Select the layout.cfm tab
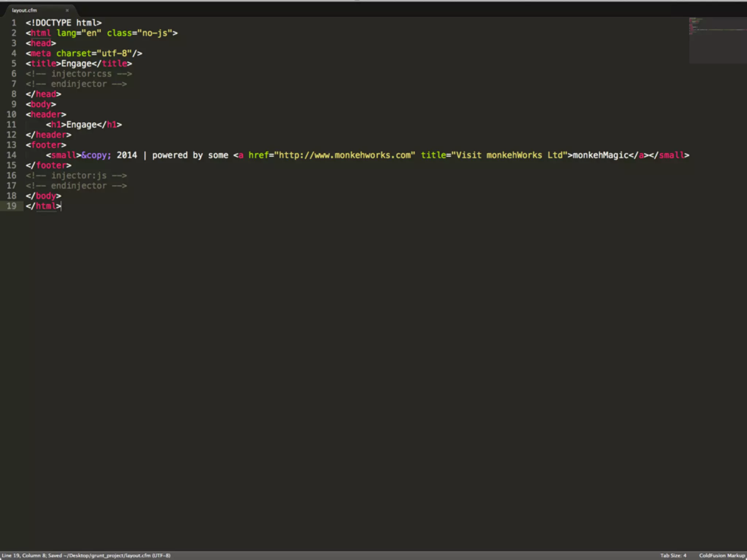Viewport: 747px width, 560px height. pos(24,11)
